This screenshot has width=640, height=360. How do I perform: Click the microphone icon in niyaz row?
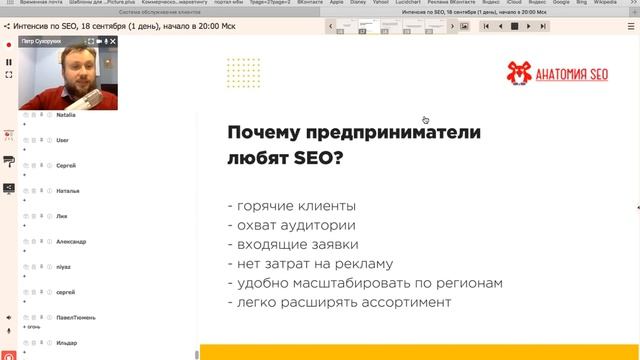[x=42, y=267]
